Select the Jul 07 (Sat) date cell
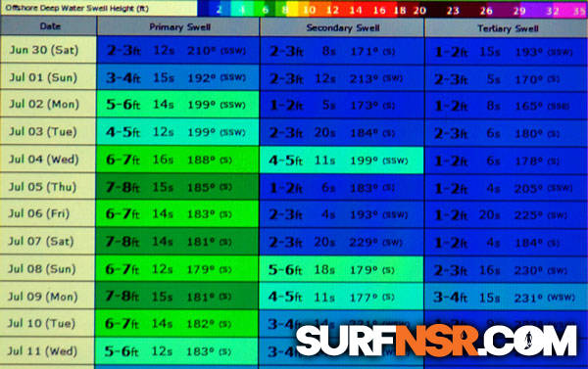Image resolution: width=588 pixels, height=369 pixels. (48, 241)
